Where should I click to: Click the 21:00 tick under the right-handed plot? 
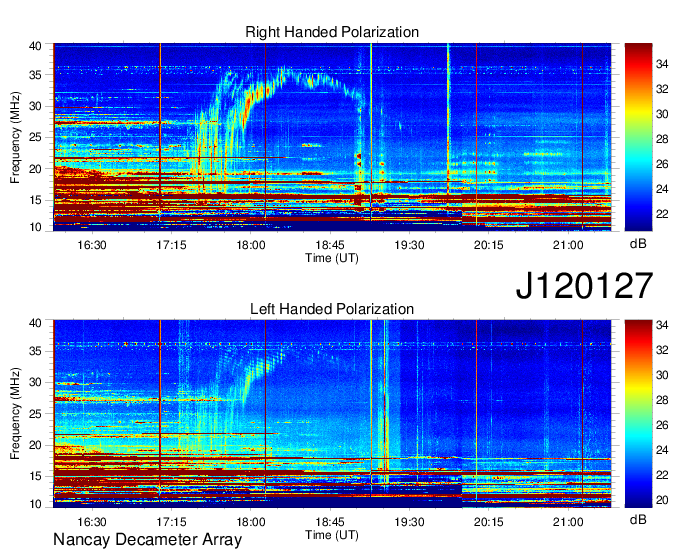pyautogui.click(x=568, y=245)
